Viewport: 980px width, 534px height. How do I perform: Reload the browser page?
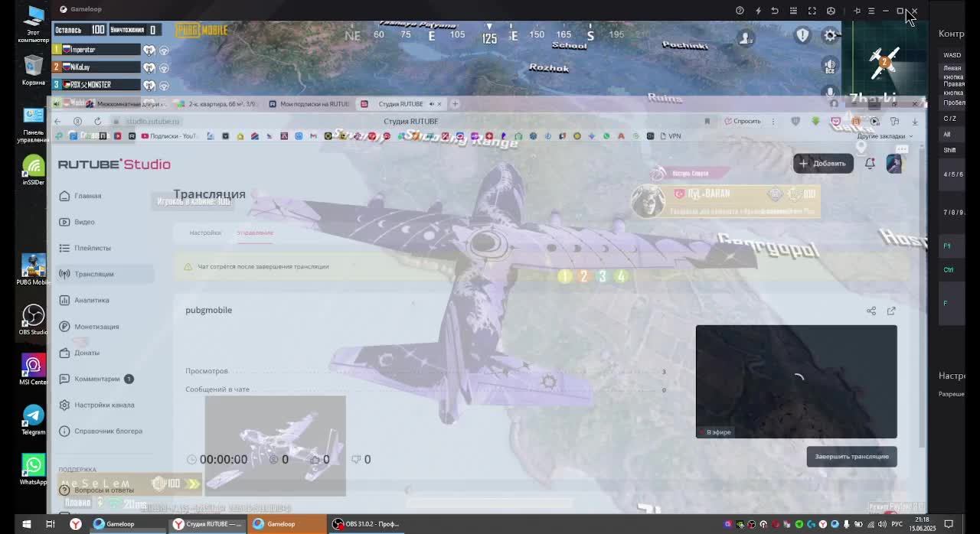[x=97, y=122]
